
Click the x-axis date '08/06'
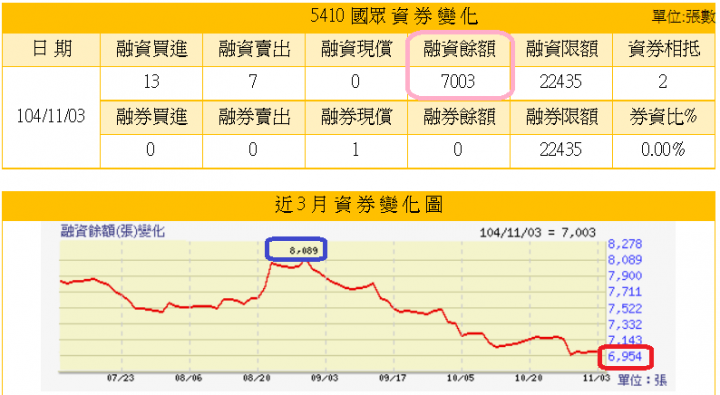tap(188, 378)
